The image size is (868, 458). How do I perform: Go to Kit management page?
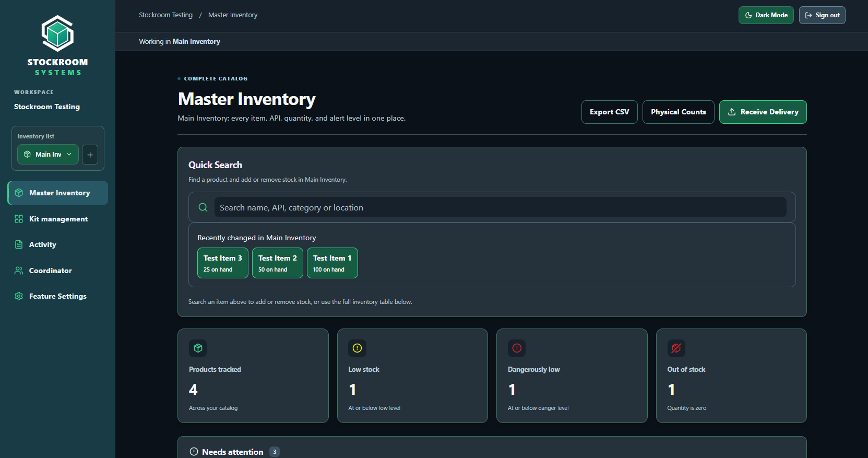58,219
